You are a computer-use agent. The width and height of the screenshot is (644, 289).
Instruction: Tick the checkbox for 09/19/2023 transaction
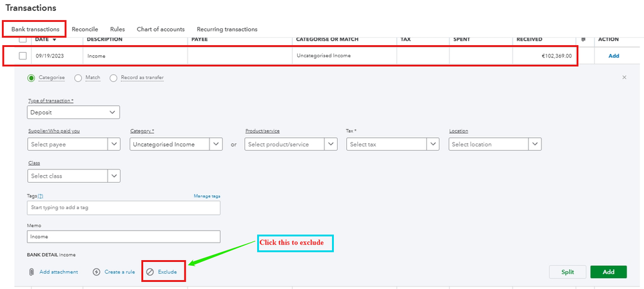(x=23, y=56)
